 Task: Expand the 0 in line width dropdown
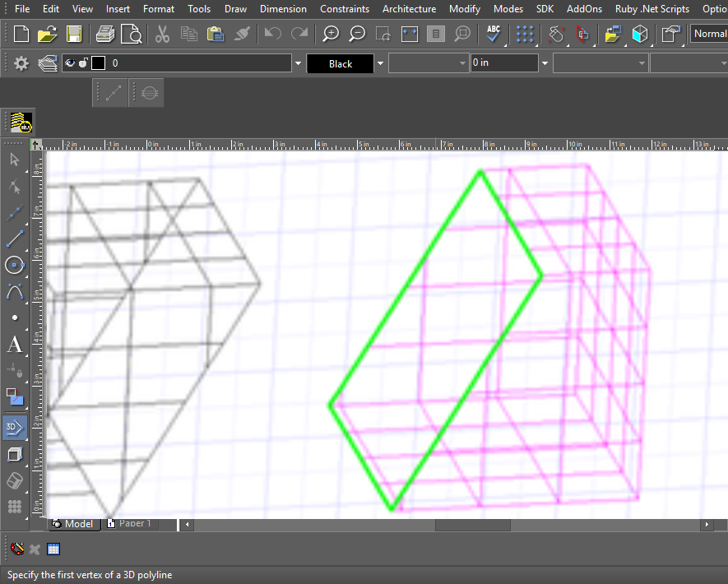pyautogui.click(x=545, y=63)
